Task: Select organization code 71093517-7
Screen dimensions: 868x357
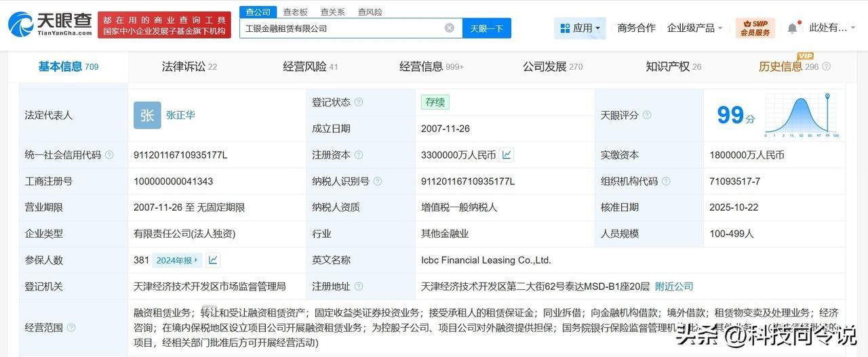Action: 735,182
